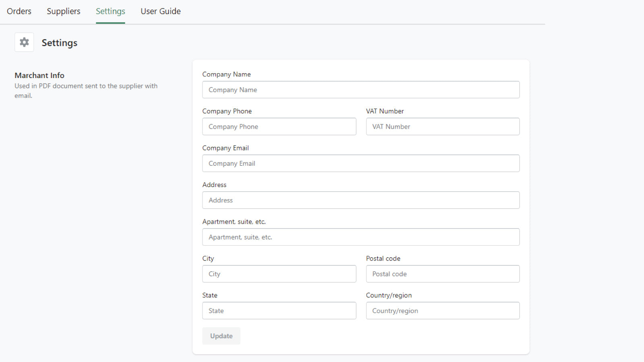Viewport: 644px width, 362px height.
Task: Click the Company Name field label
Action: pos(226,74)
